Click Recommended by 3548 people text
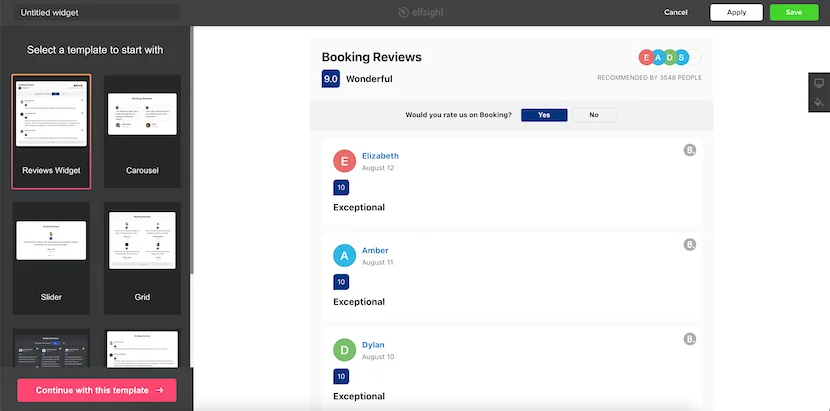 [649, 78]
